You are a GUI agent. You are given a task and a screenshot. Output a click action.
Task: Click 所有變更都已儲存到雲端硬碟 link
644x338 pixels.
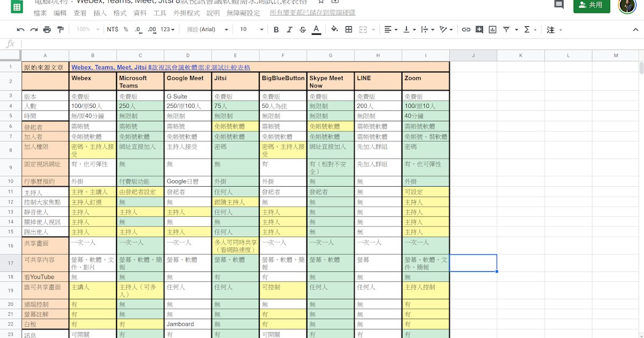312,13
